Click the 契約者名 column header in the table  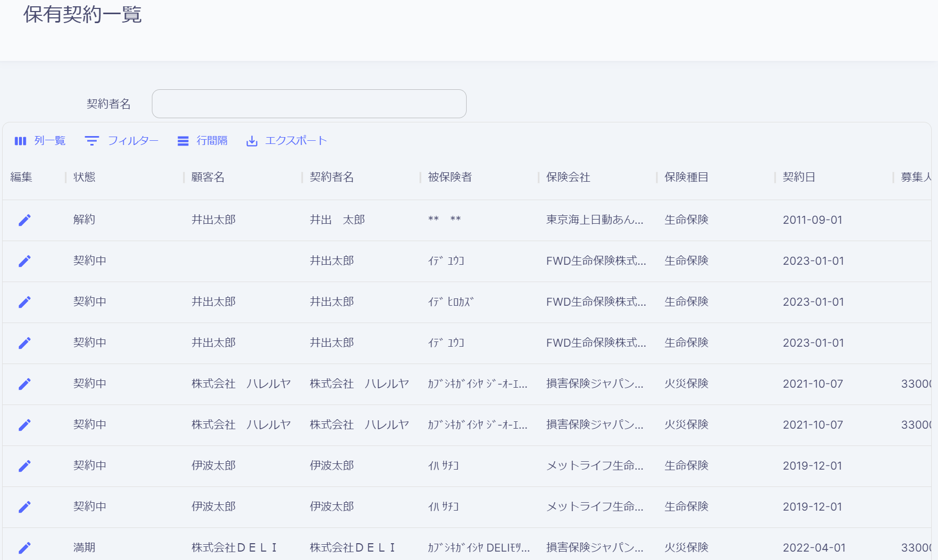point(332,178)
